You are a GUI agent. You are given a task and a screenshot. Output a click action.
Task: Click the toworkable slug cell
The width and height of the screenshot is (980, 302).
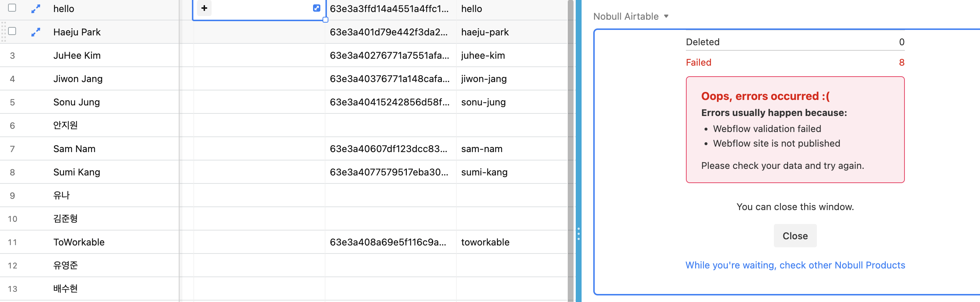[512, 242]
